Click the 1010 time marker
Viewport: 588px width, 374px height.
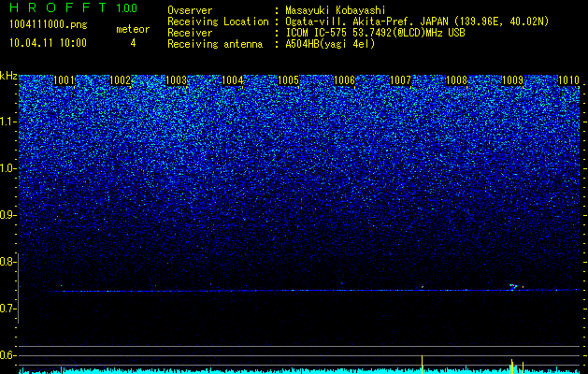(x=568, y=79)
